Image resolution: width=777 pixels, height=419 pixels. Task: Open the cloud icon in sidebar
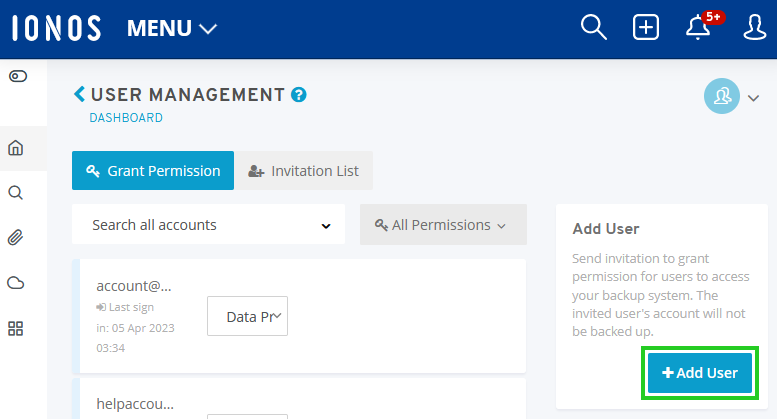click(16, 283)
